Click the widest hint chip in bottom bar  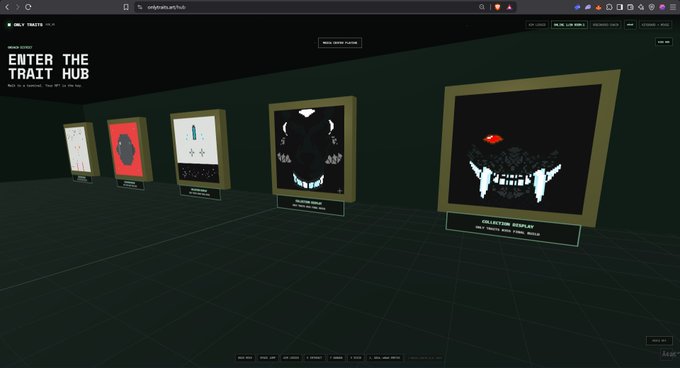(x=385, y=358)
